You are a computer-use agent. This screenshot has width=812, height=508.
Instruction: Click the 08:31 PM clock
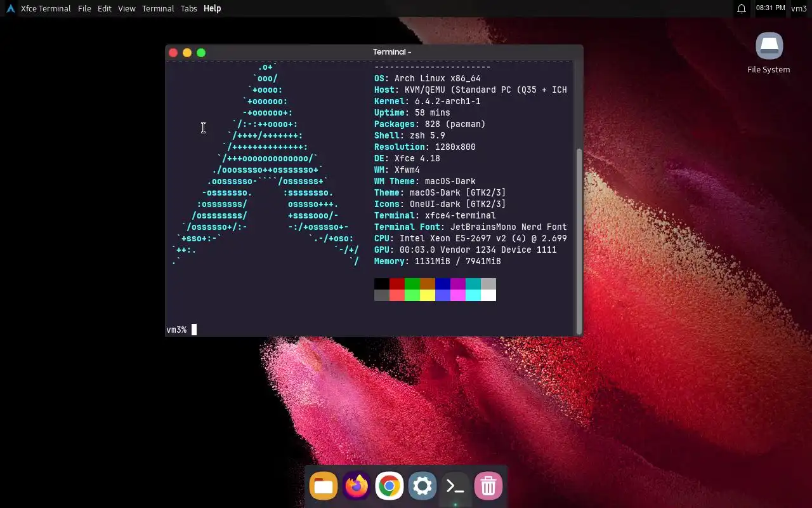(771, 8)
